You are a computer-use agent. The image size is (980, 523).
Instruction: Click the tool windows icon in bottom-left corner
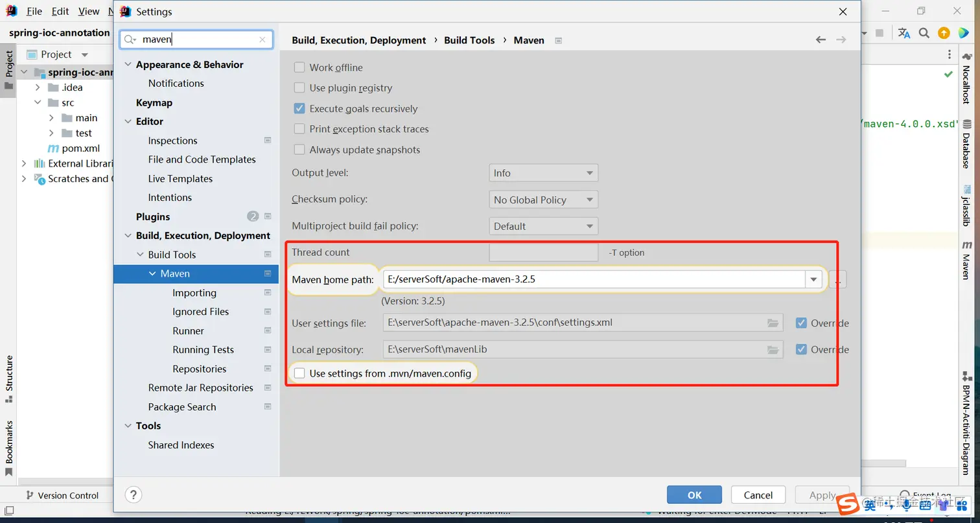[x=9, y=511]
